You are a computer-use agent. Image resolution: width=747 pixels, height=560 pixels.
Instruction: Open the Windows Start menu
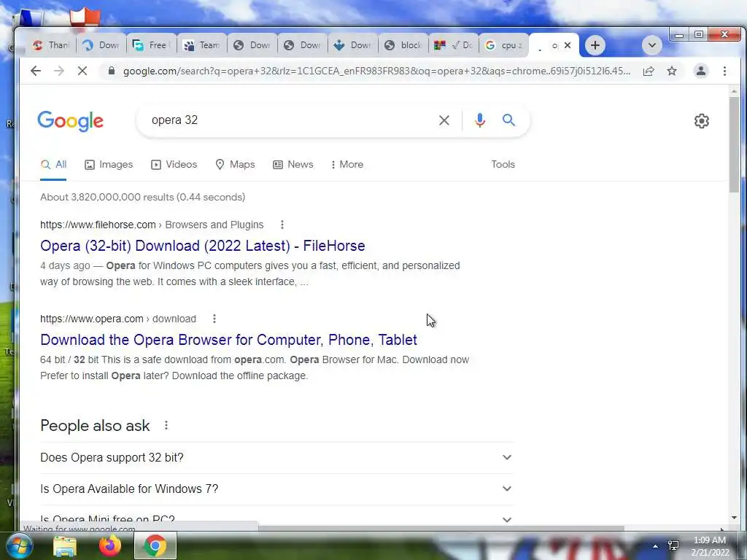coord(18,545)
